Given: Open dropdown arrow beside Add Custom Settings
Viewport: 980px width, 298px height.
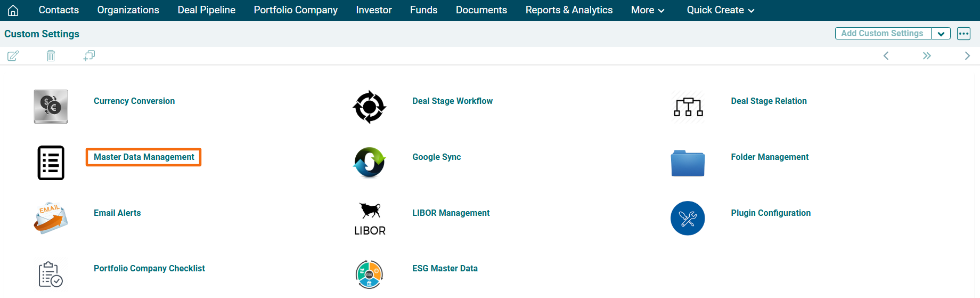Looking at the screenshot, I should click(x=941, y=34).
